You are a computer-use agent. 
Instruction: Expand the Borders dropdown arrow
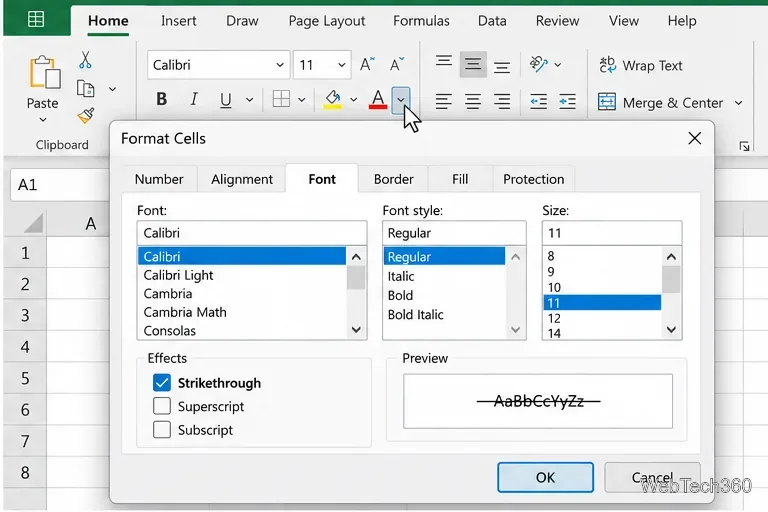[x=302, y=100]
